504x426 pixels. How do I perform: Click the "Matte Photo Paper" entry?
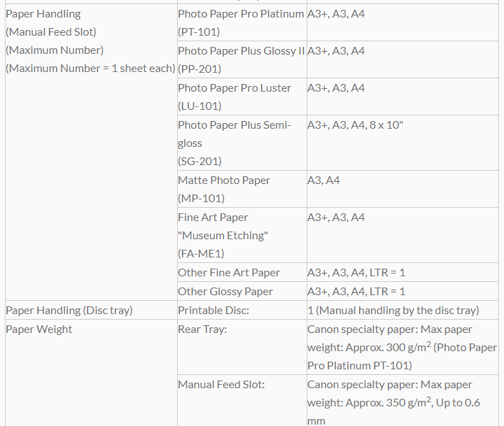[x=224, y=180]
